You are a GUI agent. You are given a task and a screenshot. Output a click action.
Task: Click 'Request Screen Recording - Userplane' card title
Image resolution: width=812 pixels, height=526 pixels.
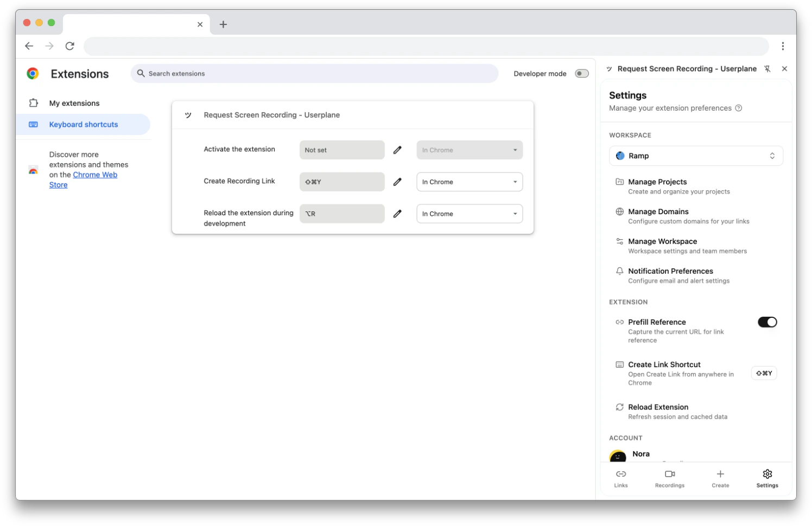(271, 115)
